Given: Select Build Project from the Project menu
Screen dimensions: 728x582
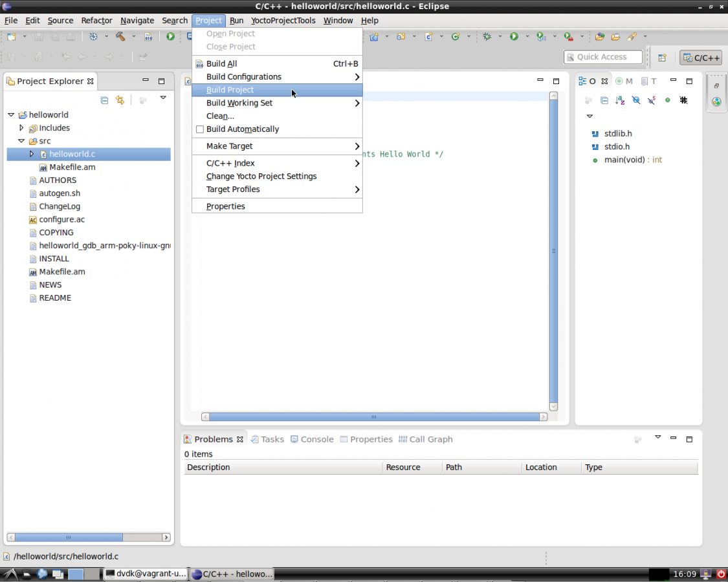Looking at the screenshot, I should coord(230,90).
